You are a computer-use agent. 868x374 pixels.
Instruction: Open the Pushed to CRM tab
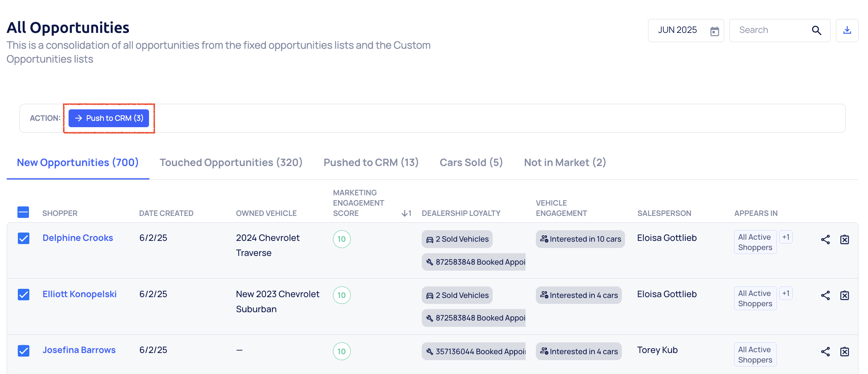coord(371,162)
